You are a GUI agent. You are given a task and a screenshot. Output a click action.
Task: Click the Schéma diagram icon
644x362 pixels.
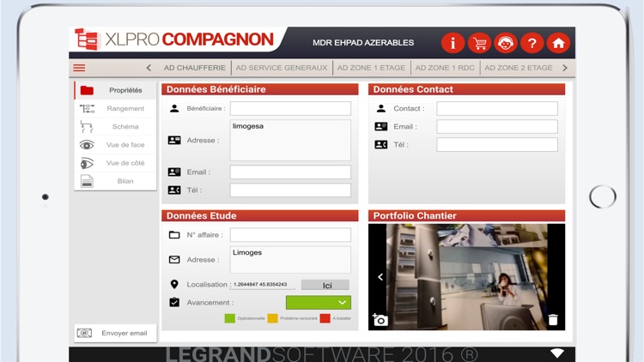[87, 126]
